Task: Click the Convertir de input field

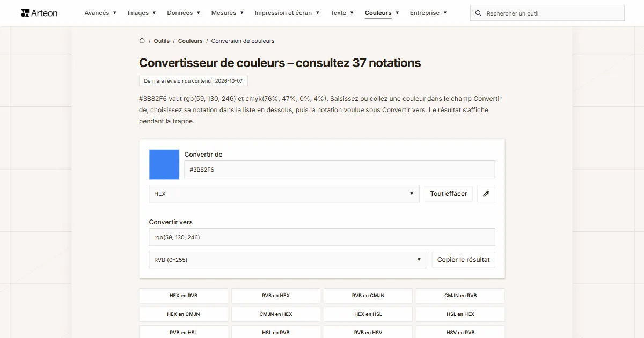Action: [340, 170]
